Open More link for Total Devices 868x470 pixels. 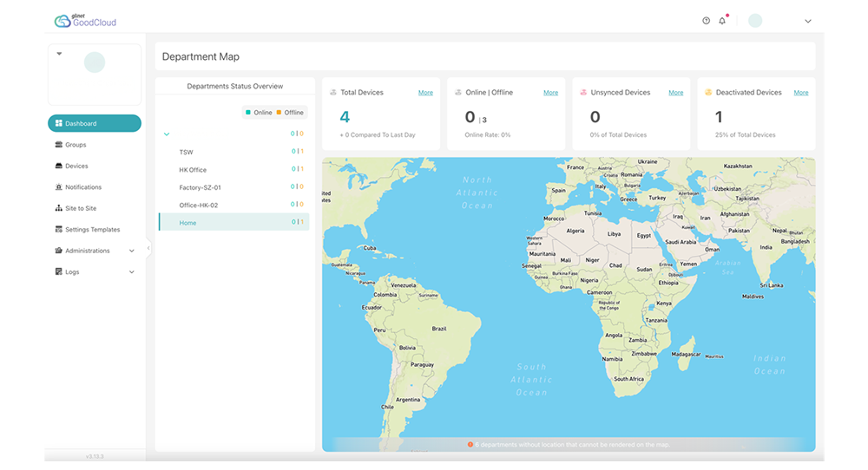[425, 92]
